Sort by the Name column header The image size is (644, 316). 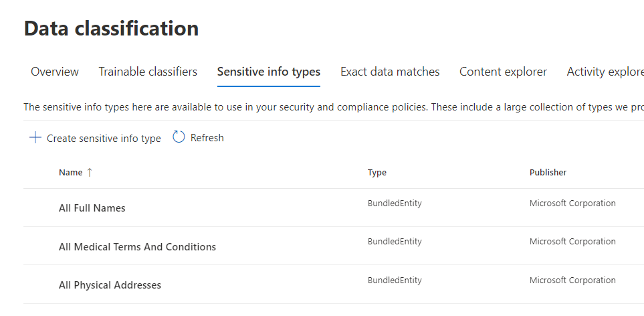pos(70,173)
